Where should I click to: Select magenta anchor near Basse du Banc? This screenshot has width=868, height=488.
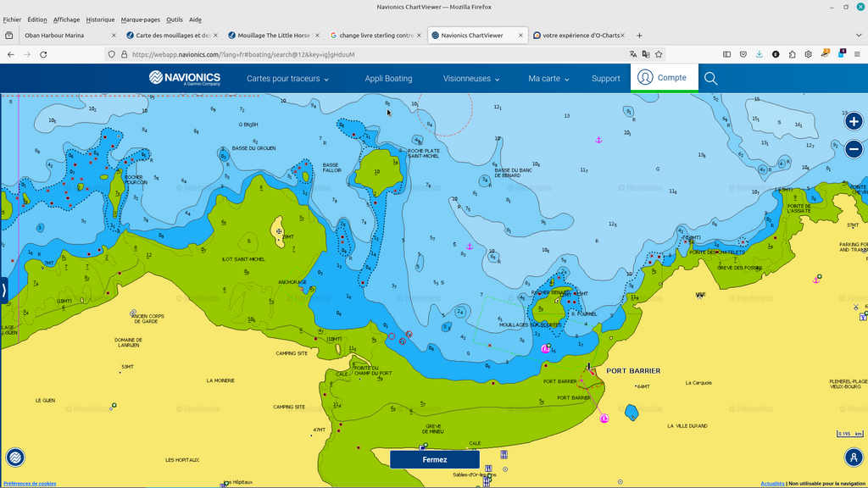click(x=598, y=140)
